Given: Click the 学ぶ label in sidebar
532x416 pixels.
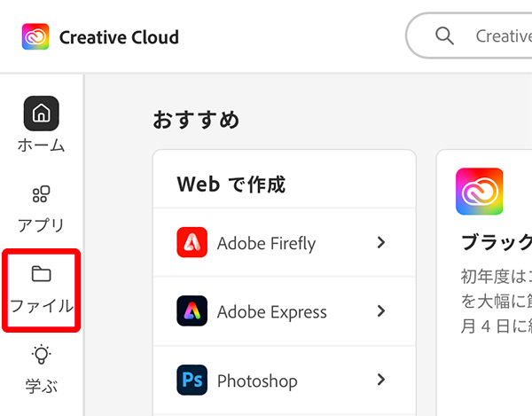Looking at the screenshot, I should point(42,386).
